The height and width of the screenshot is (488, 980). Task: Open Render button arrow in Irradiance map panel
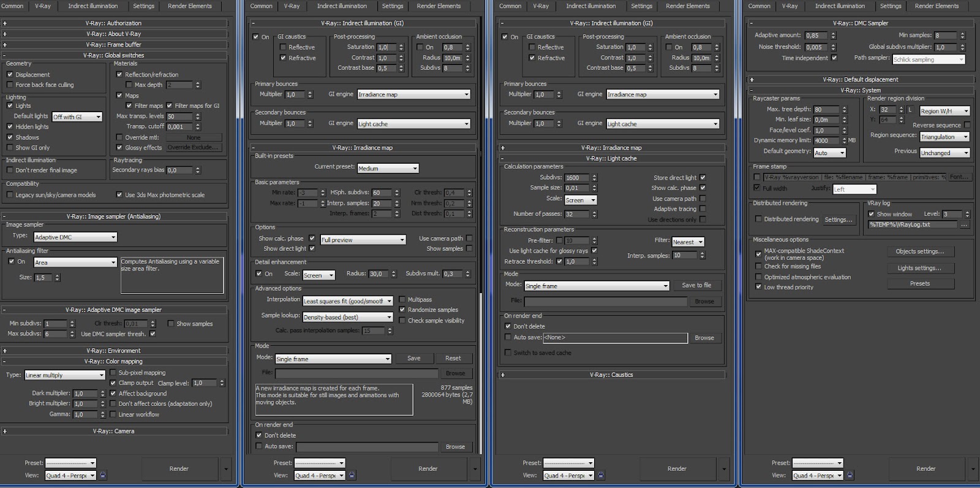tap(475, 469)
